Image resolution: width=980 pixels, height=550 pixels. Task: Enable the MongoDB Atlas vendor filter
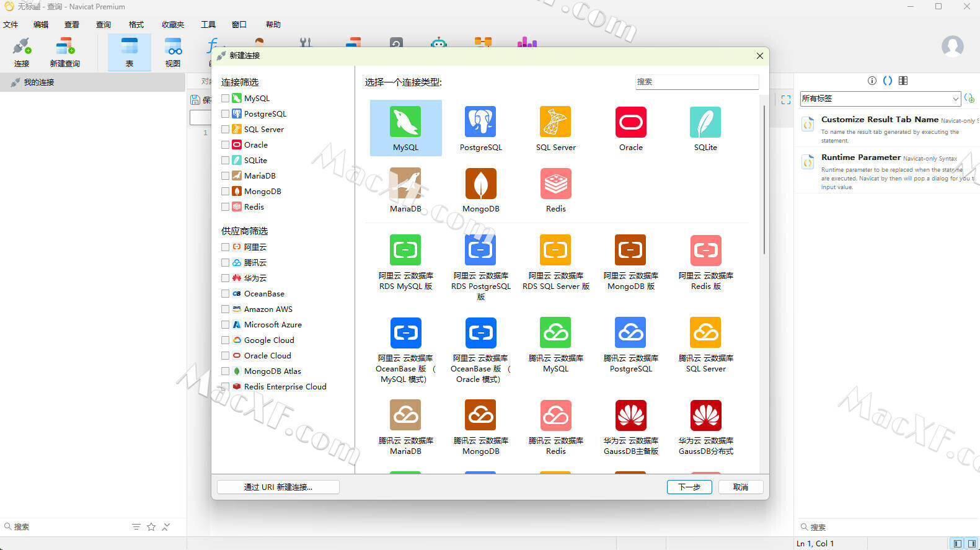[225, 371]
